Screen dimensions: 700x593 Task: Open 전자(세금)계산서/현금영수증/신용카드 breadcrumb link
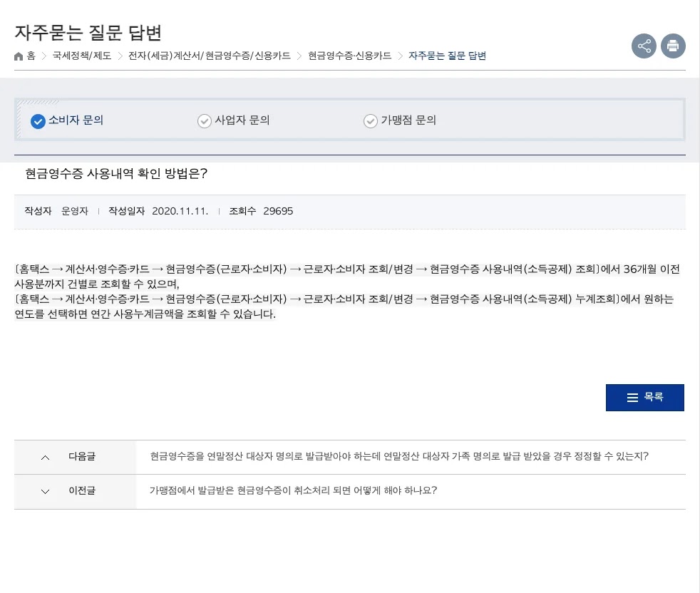pyautogui.click(x=210, y=56)
